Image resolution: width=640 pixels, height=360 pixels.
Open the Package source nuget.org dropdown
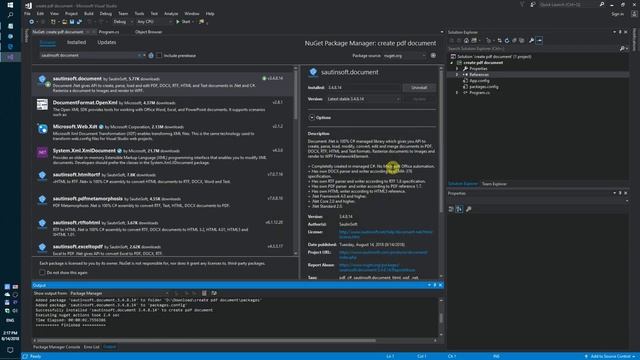tap(404, 56)
